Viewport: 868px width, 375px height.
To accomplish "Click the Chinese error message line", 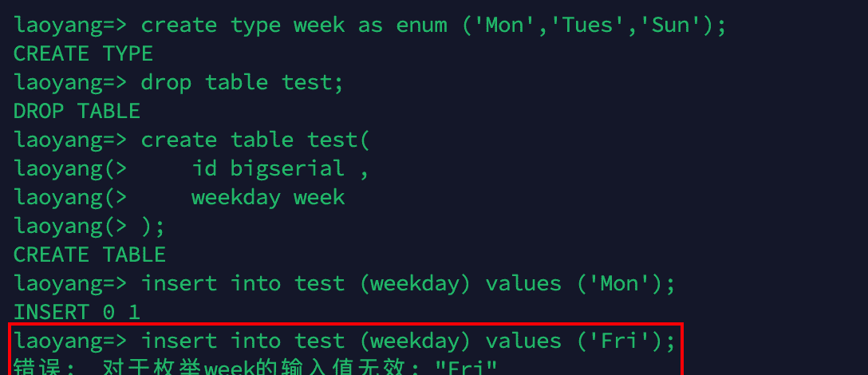I will tap(255, 368).
